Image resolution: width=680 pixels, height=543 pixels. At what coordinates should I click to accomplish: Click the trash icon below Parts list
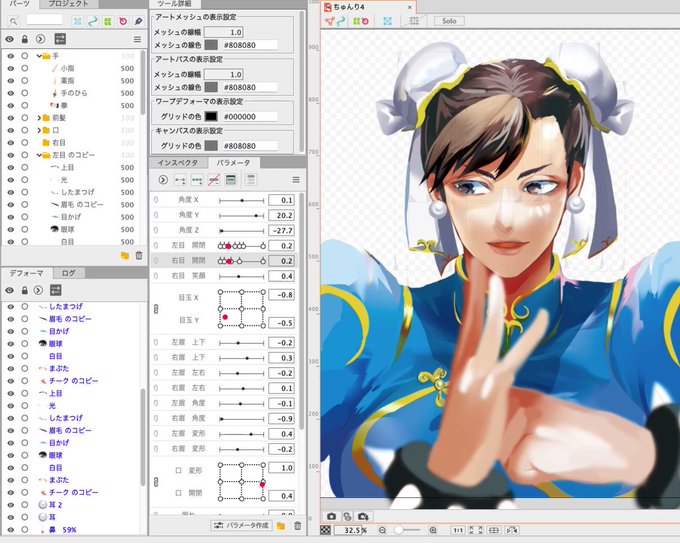pos(139,255)
